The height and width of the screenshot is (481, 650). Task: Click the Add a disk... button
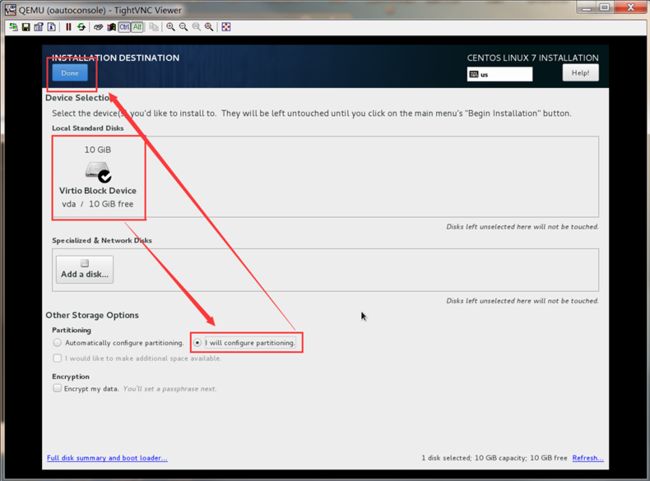point(85,270)
